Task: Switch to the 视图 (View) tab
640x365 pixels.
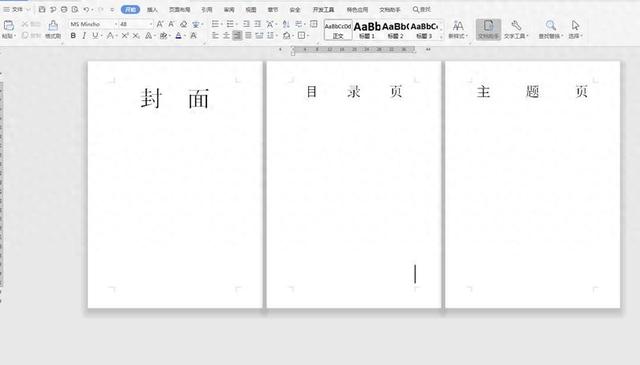Action: point(251,9)
